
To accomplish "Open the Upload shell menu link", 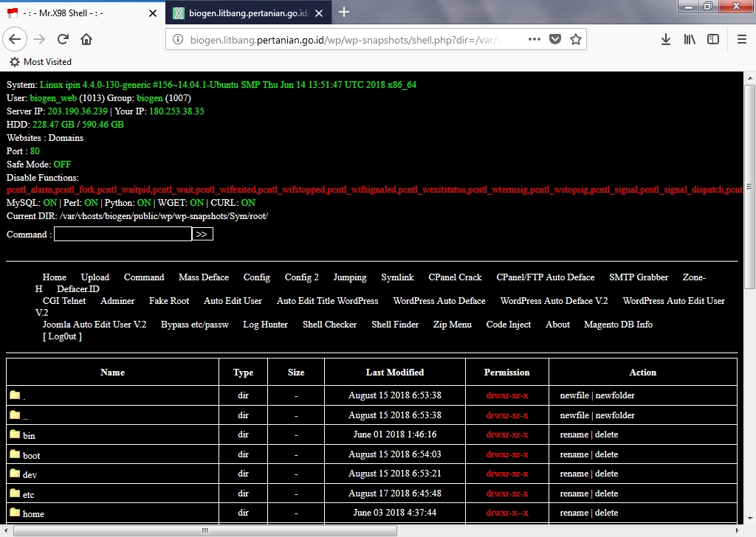I will [x=95, y=277].
